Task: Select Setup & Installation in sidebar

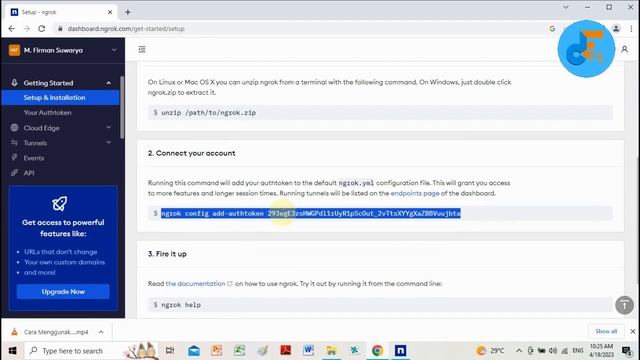Action: point(60,98)
